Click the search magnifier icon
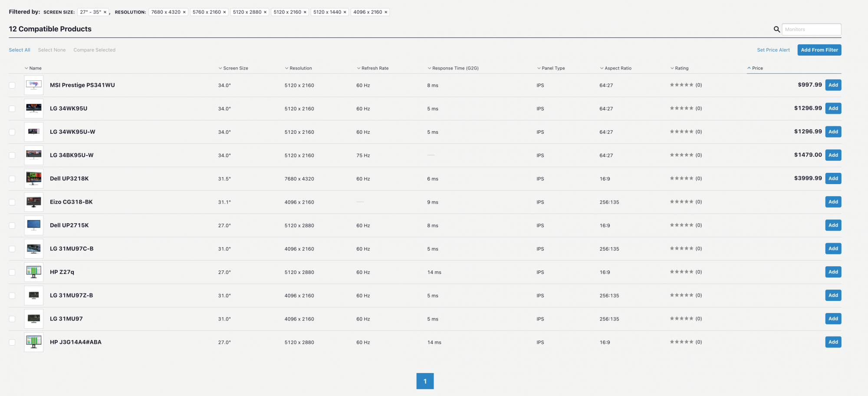The height and width of the screenshot is (396, 868). click(777, 29)
